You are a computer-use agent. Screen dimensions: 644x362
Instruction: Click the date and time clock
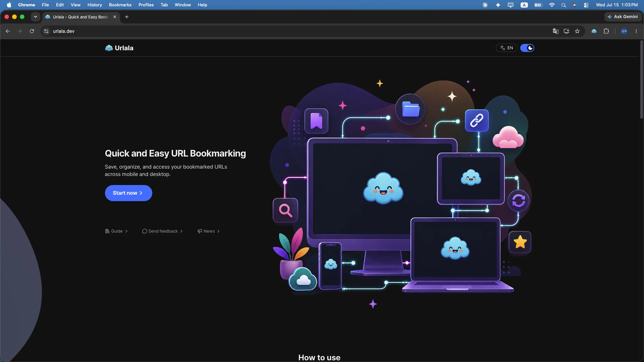(x=617, y=5)
